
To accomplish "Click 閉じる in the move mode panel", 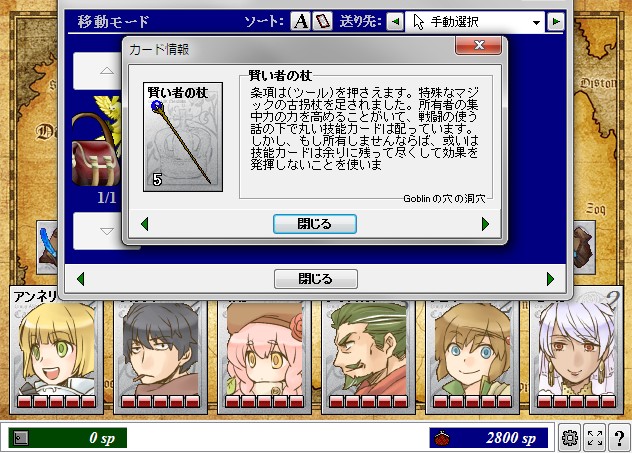I will [x=316, y=279].
